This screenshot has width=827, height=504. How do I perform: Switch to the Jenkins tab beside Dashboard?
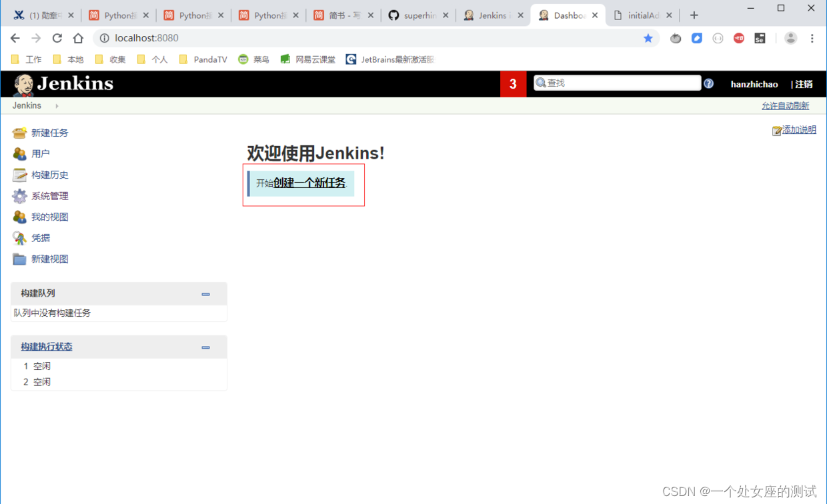coord(493,15)
